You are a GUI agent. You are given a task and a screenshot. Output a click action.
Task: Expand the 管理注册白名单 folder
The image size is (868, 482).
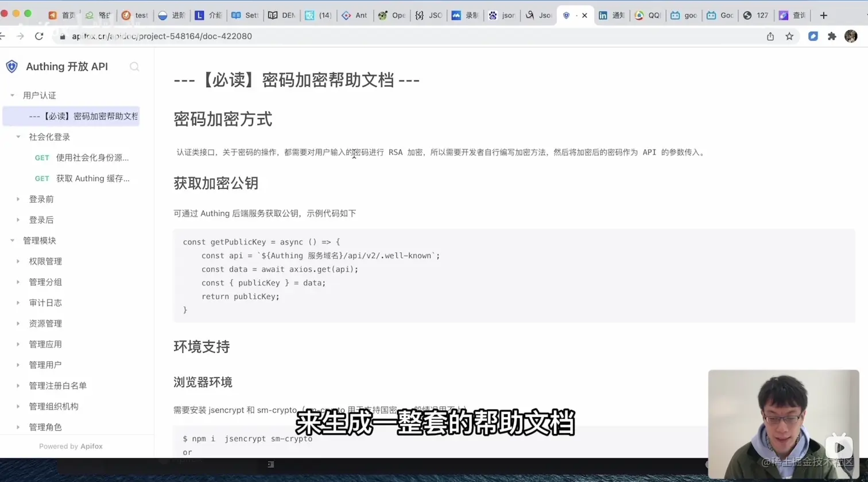pos(18,385)
